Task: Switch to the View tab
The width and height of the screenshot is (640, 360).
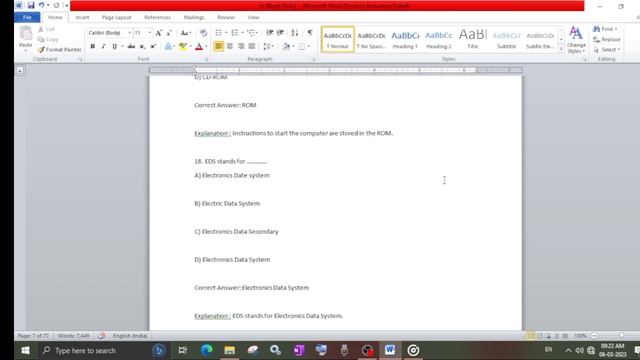Action: 253,17
